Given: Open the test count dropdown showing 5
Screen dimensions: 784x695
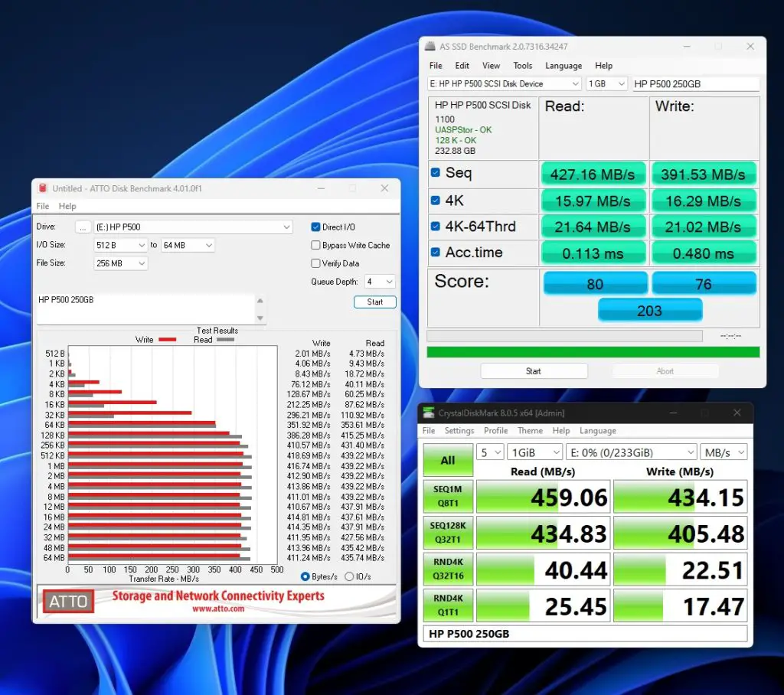Looking at the screenshot, I should click(x=489, y=452).
